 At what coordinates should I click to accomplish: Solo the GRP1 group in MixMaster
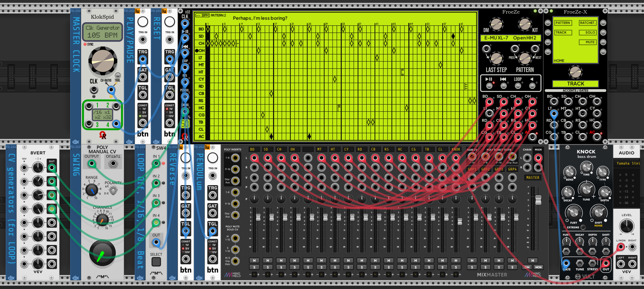[x=472, y=267]
